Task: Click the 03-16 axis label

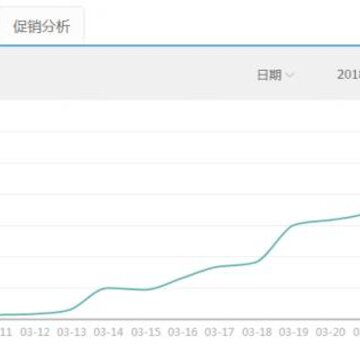Action: (182, 332)
